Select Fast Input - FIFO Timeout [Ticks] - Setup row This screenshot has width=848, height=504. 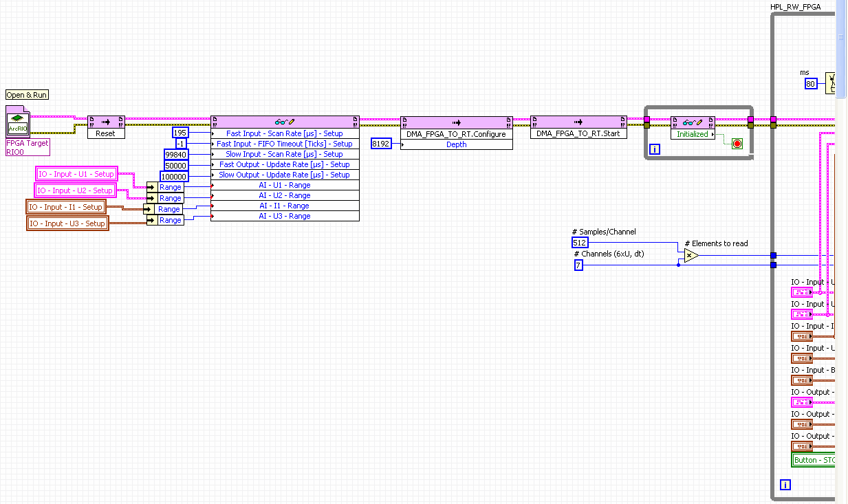point(285,144)
